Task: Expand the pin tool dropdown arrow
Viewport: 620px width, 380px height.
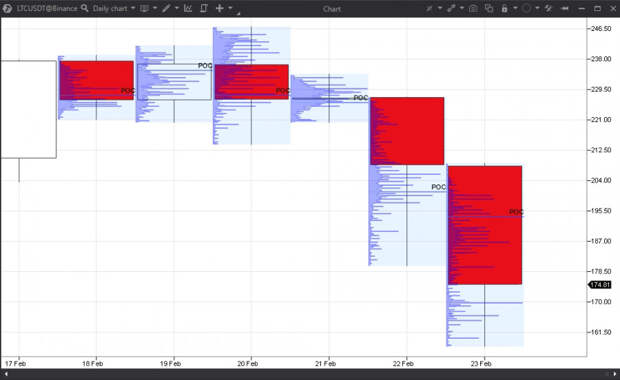Action: click(440, 8)
